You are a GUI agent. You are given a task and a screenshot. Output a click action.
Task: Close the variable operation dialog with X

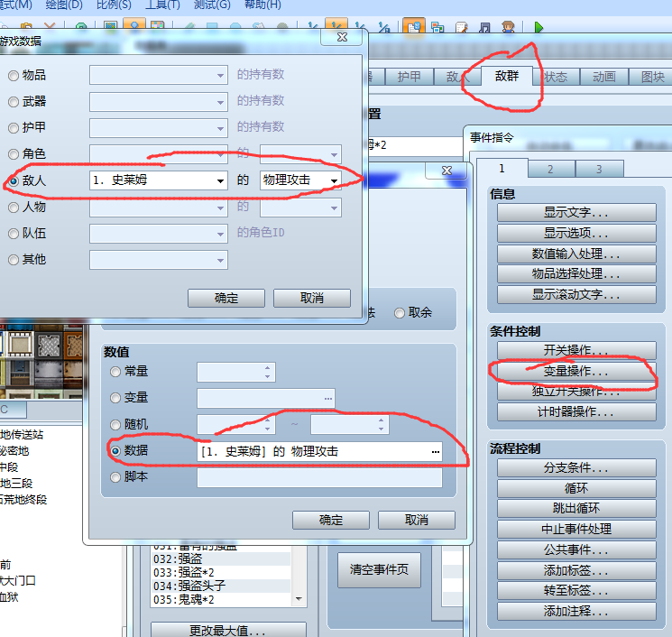pos(446,171)
